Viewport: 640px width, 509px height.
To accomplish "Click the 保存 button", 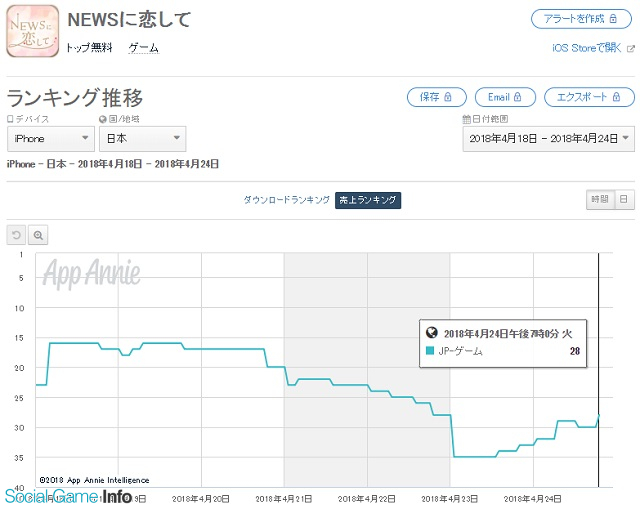I will [x=436, y=97].
